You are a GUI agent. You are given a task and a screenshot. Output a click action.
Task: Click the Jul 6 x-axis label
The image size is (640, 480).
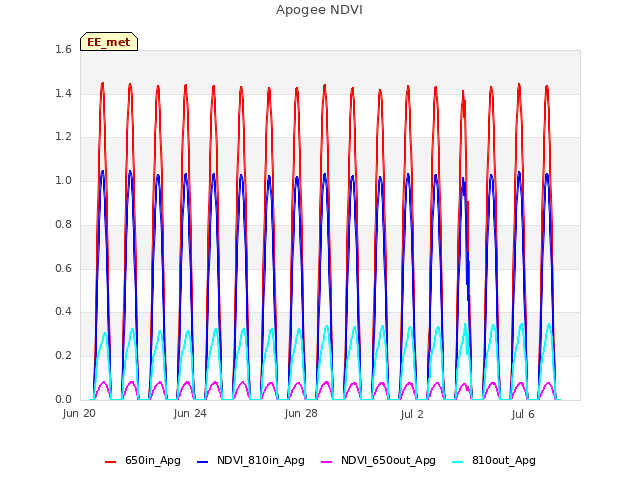[x=523, y=414]
